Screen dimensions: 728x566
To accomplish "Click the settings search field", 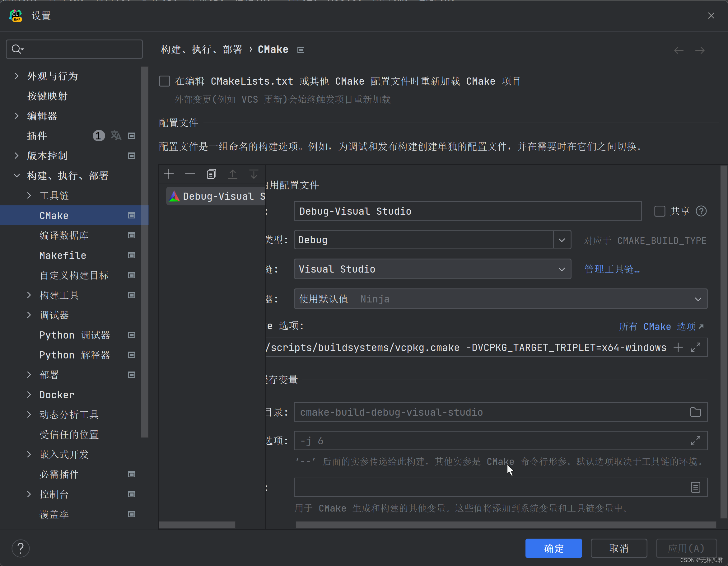I will 80,49.
